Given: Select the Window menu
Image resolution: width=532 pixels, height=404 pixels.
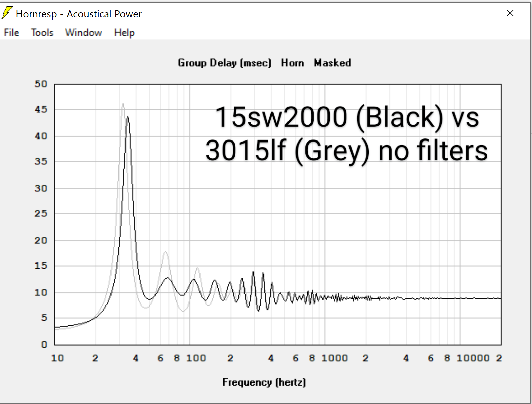Looking at the screenshot, I should coord(83,33).
